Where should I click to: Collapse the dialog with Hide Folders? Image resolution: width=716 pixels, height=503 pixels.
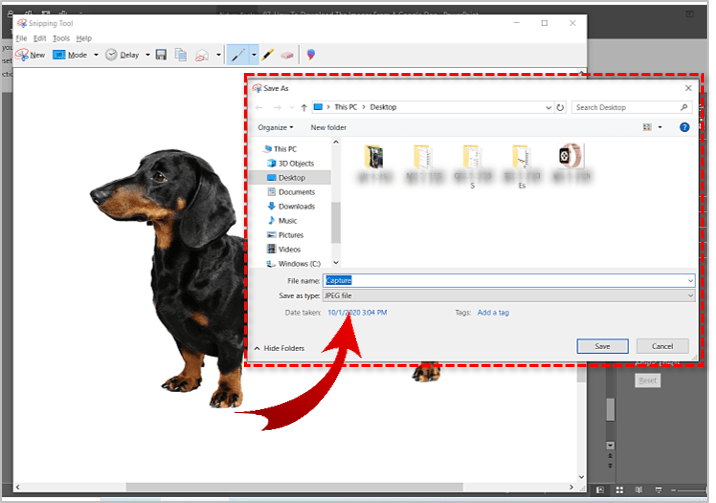click(x=279, y=348)
